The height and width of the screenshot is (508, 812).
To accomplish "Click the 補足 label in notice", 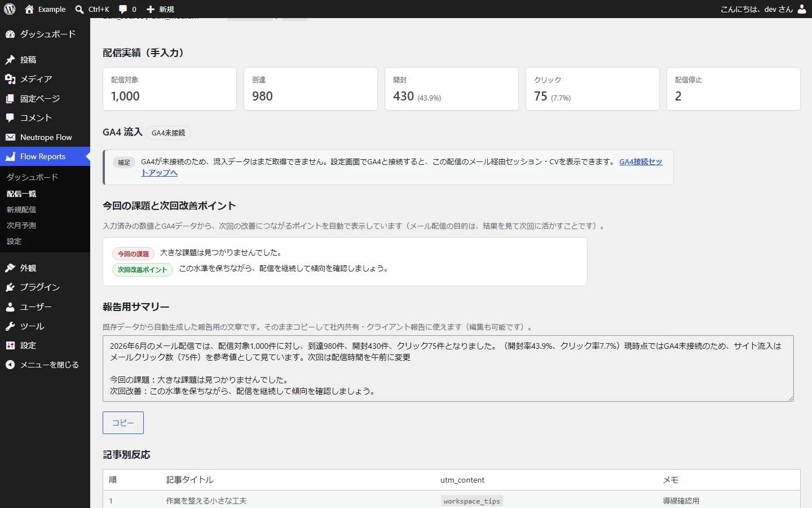I will coord(124,163).
